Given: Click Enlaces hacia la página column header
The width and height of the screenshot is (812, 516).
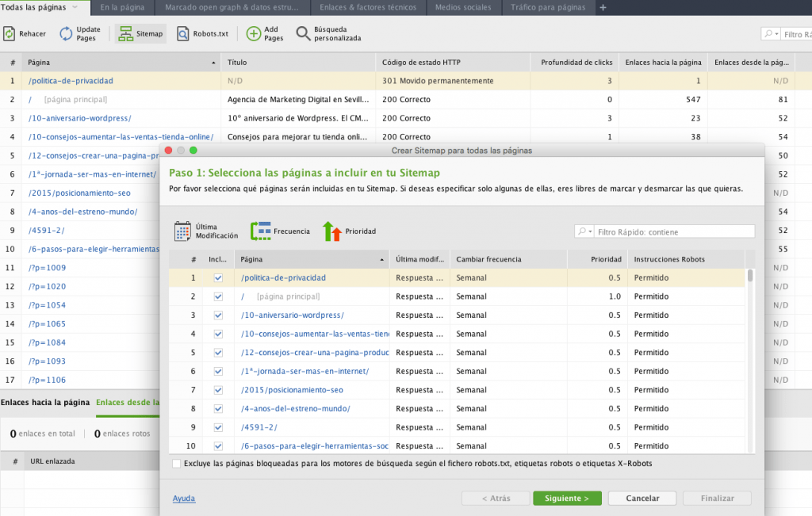Looking at the screenshot, I should (x=664, y=62).
